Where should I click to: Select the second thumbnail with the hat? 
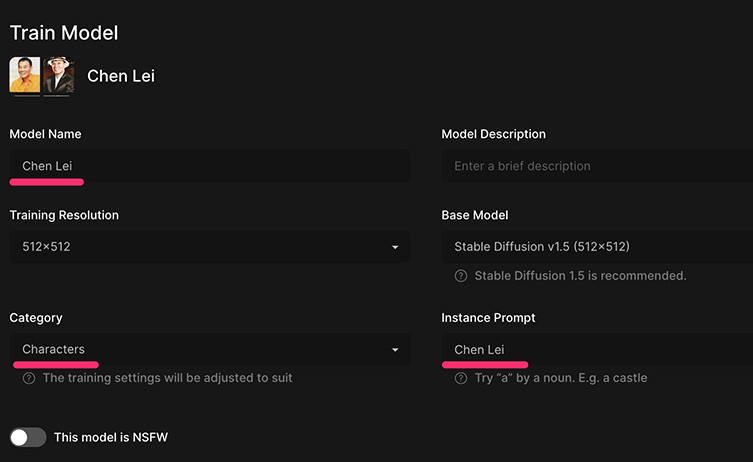[x=58, y=76]
